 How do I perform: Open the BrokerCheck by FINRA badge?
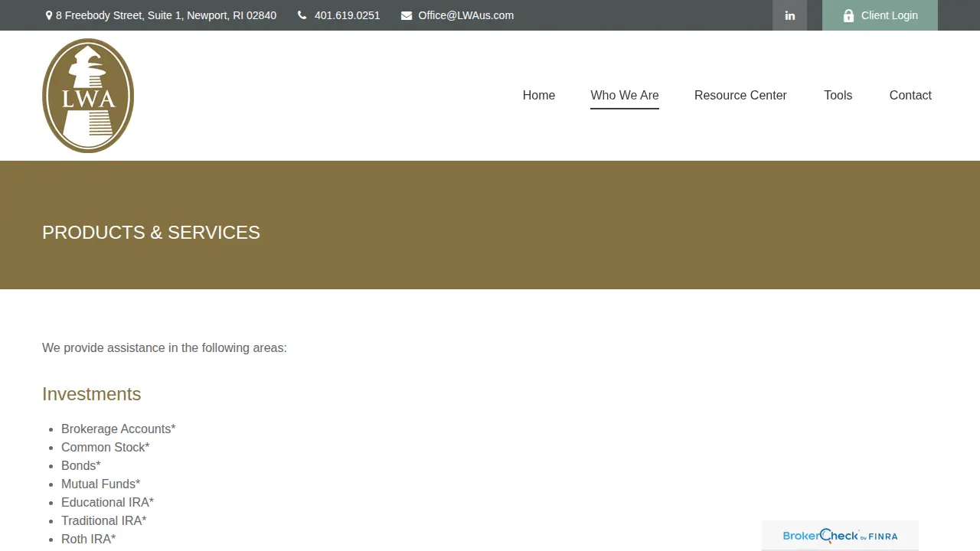pyautogui.click(x=840, y=536)
